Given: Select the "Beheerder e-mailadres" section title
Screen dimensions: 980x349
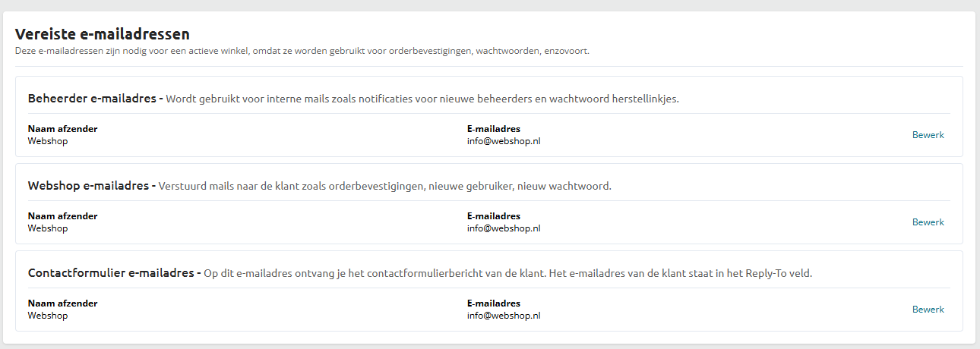Looking at the screenshot, I should click(92, 99).
